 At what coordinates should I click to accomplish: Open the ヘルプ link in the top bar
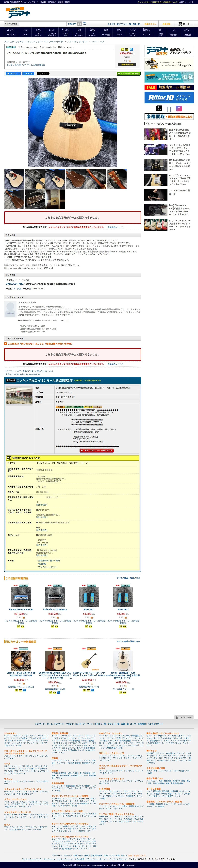click(191, 2)
